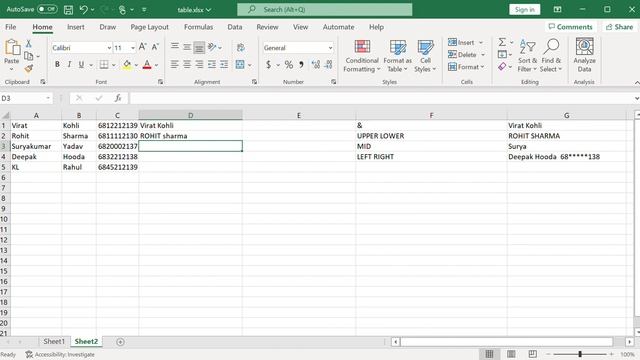
Task: Switch to the Data tab
Action: point(235,27)
